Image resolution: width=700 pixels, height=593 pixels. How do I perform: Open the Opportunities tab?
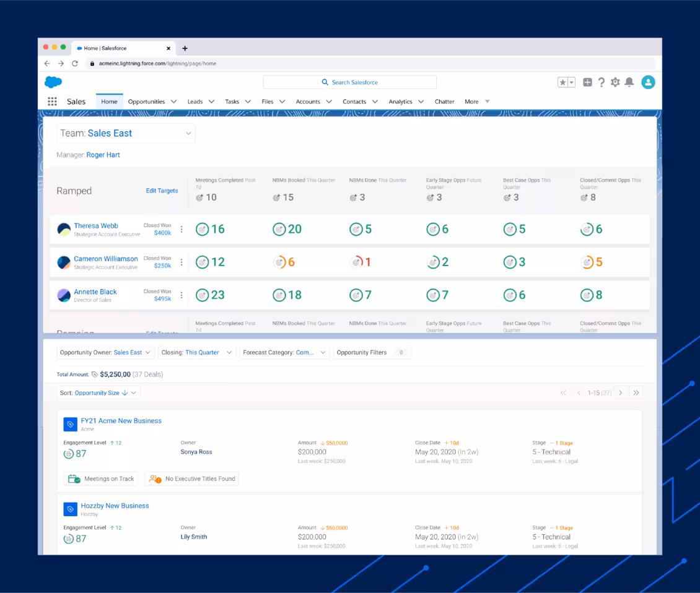pyautogui.click(x=146, y=102)
